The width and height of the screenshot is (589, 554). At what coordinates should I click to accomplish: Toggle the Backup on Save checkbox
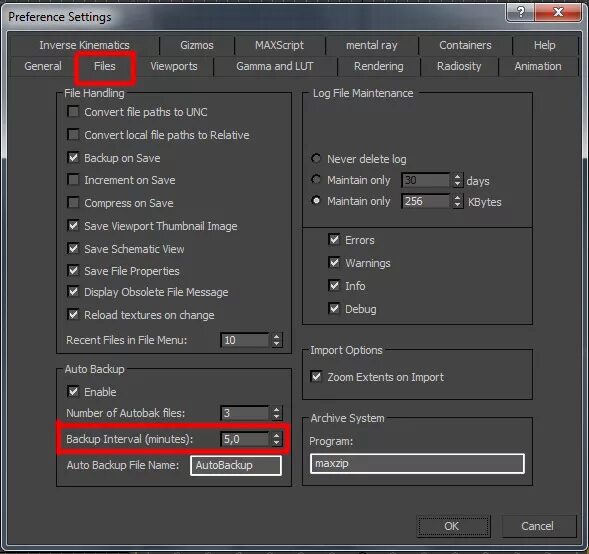point(73,157)
